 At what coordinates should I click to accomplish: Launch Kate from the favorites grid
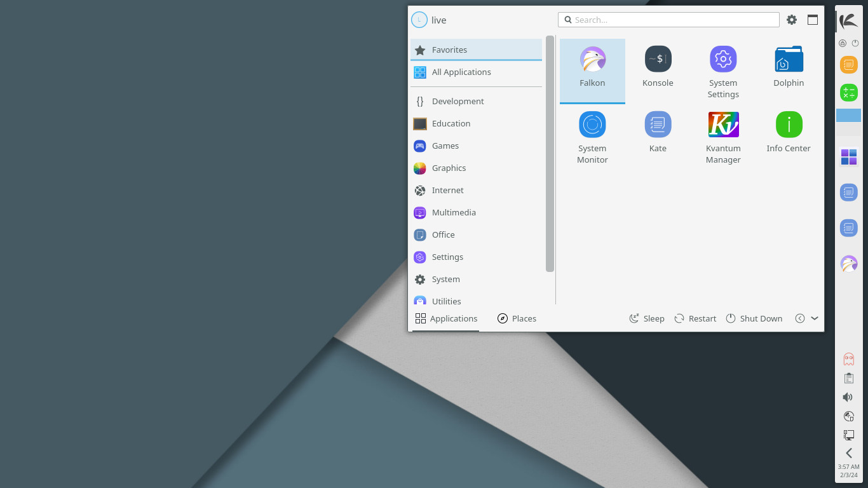tap(658, 137)
